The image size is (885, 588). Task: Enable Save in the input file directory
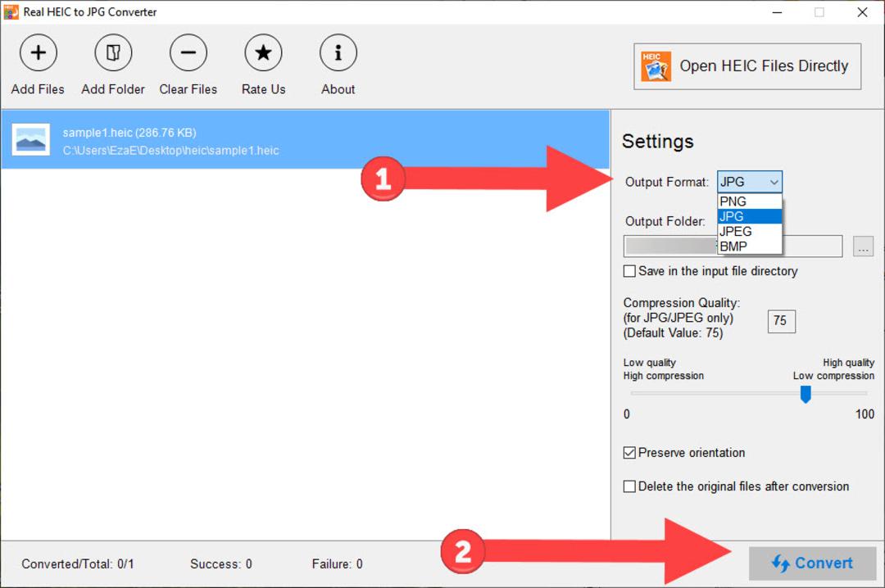point(629,271)
